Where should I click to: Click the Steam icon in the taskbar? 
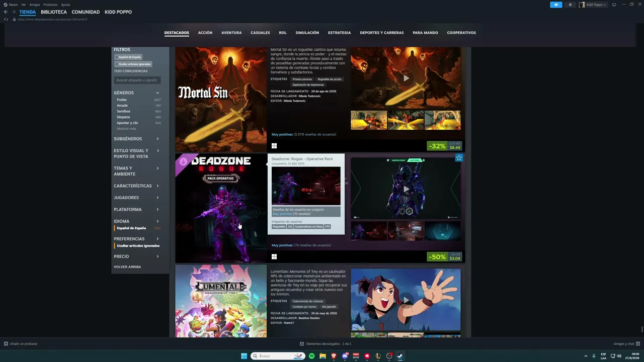(x=400, y=356)
